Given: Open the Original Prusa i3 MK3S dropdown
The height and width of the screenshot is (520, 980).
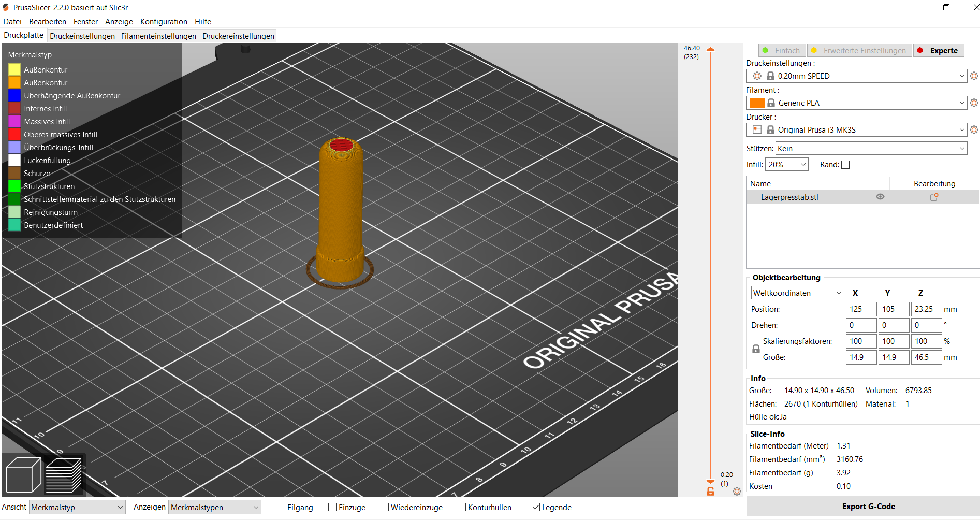Looking at the screenshot, I should [856, 129].
